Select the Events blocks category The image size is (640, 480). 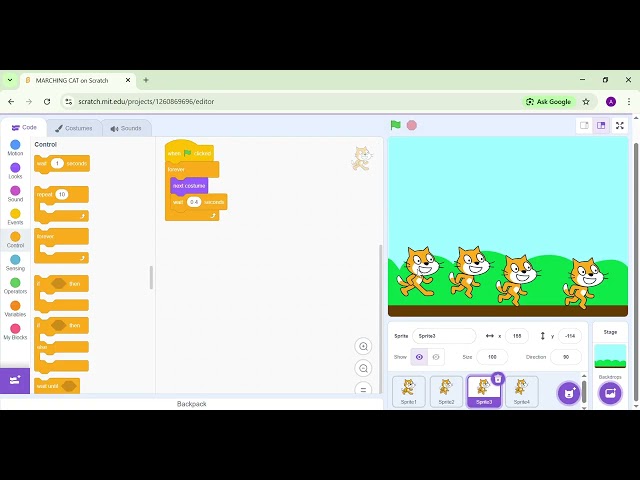pos(15,217)
